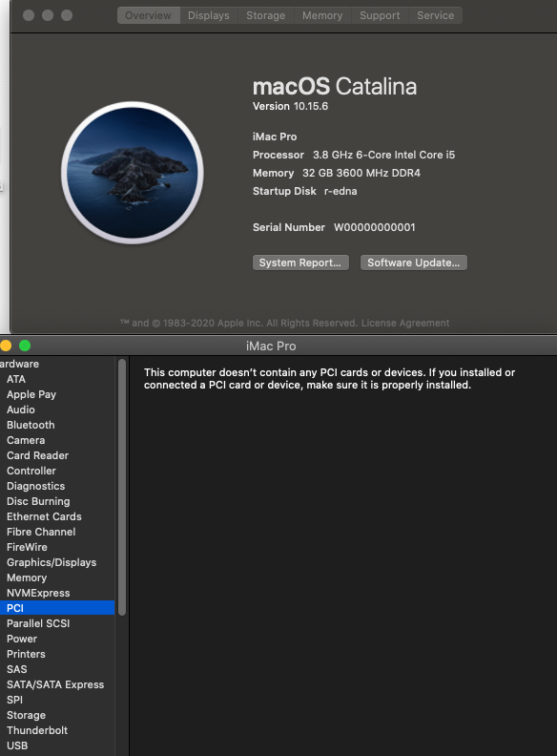This screenshot has width=557, height=756.
Task: Click the sidebar vertical scrollbar thumb
Action: pos(122,487)
